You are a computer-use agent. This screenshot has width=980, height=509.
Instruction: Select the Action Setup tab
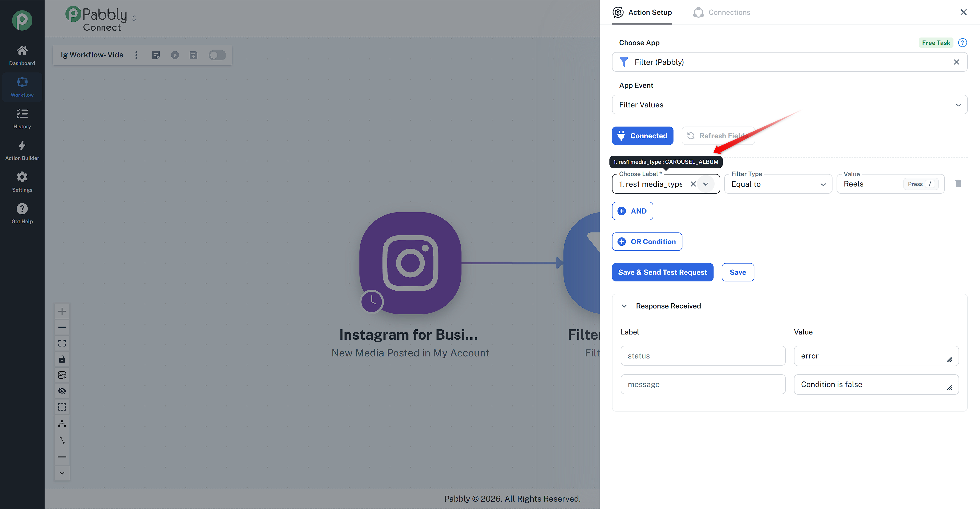pos(642,12)
